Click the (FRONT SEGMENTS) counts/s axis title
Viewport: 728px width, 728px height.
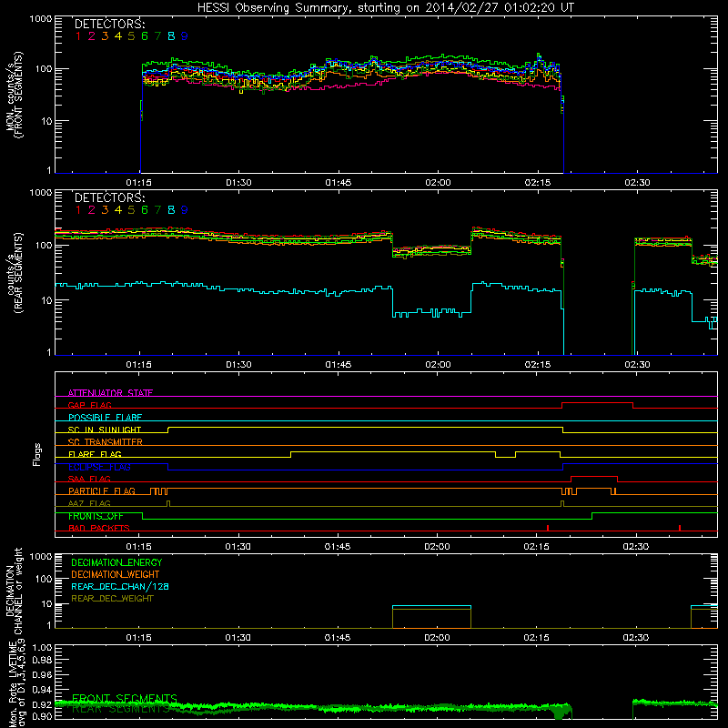[x=14, y=95]
